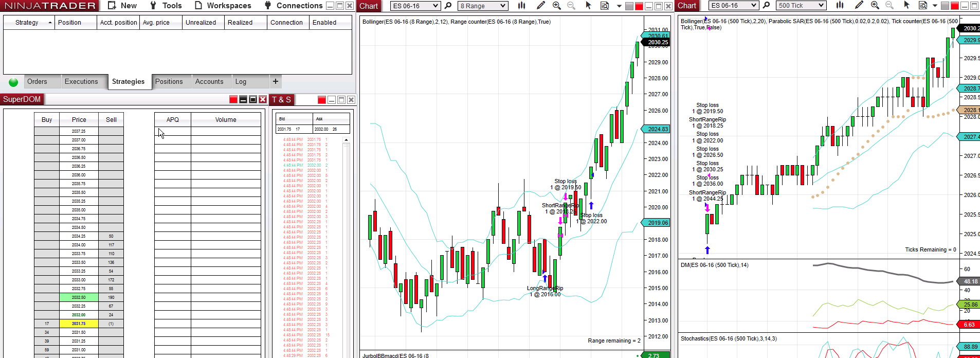Open data box icon in 8 Range chart

pyautogui.click(x=605, y=6)
